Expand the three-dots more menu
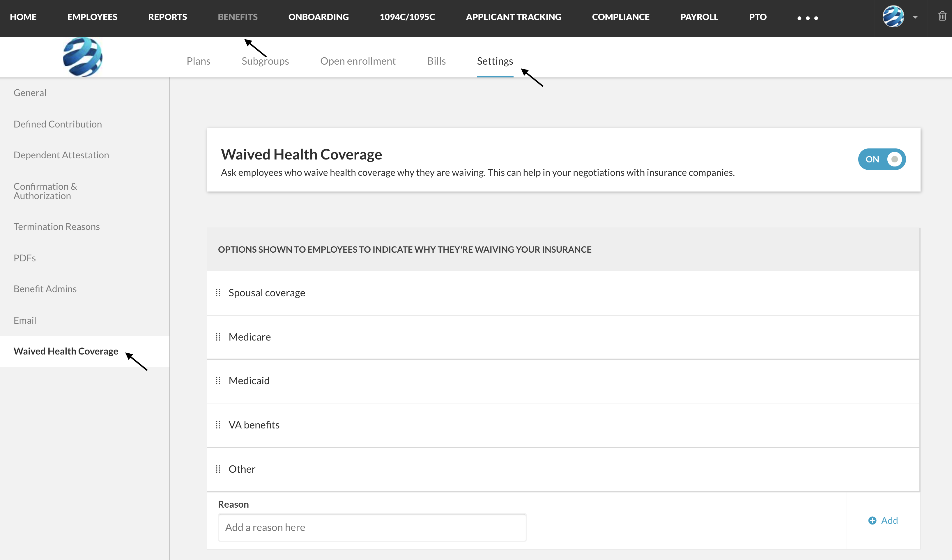 click(807, 18)
